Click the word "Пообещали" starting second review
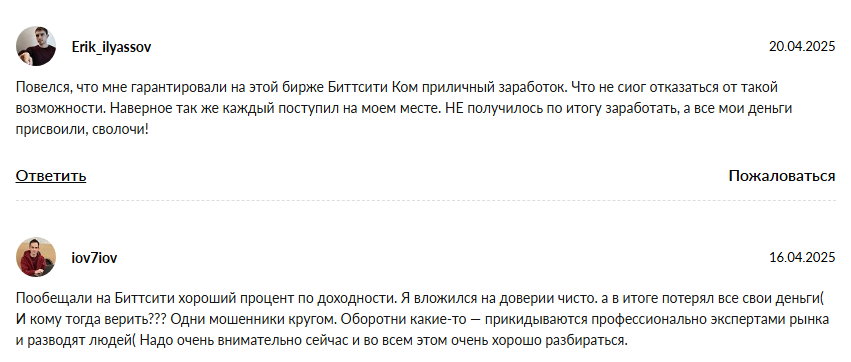This screenshot has height=362, width=851. pos(47,298)
